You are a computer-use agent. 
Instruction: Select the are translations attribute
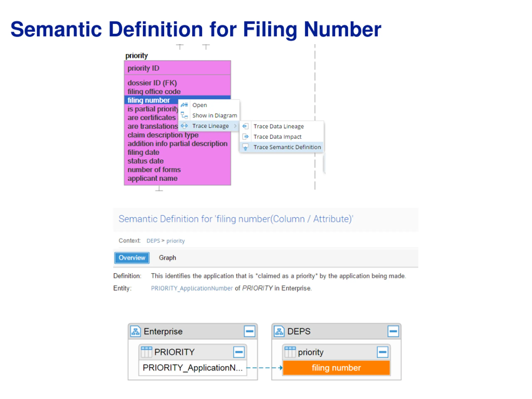(153, 126)
